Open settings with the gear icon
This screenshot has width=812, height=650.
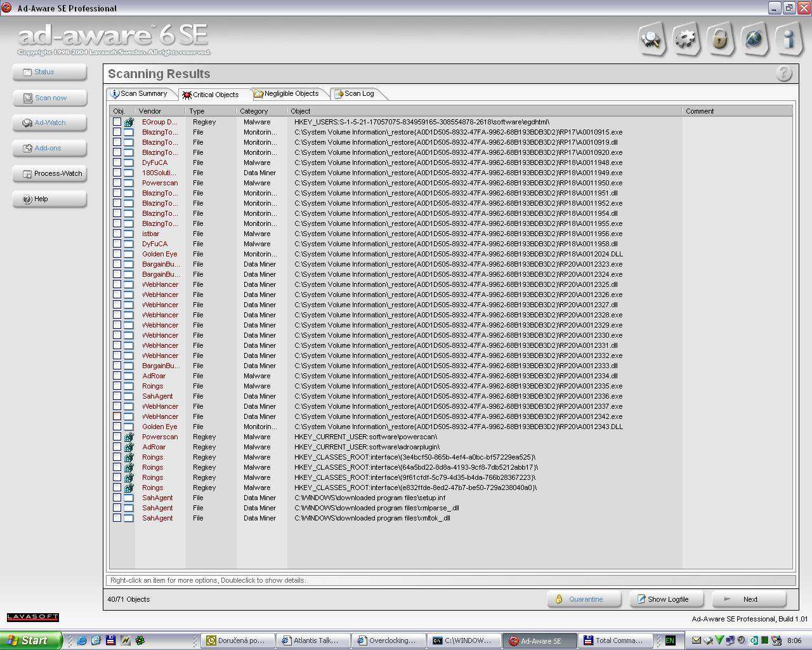pyautogui.click(x=686, y=39)
